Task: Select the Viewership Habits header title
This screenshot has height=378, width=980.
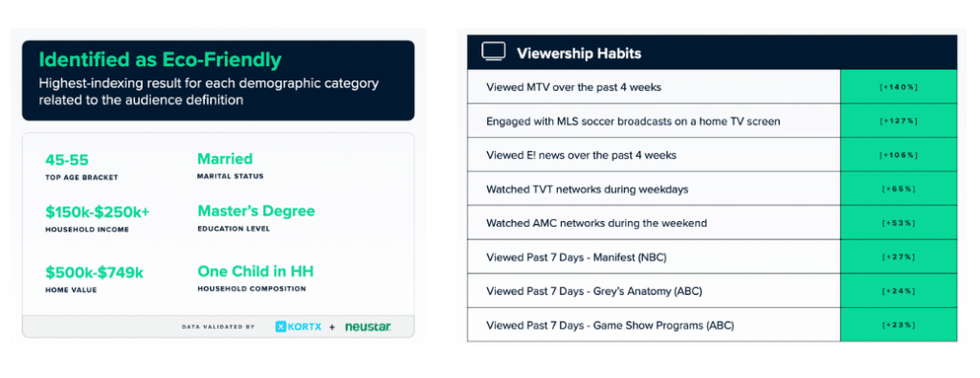Action: (579, 53)
